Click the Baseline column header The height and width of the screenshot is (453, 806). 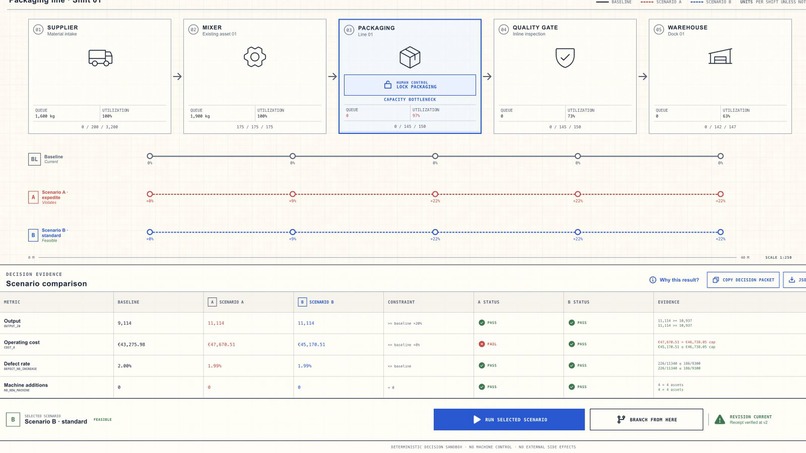point(158,302)
